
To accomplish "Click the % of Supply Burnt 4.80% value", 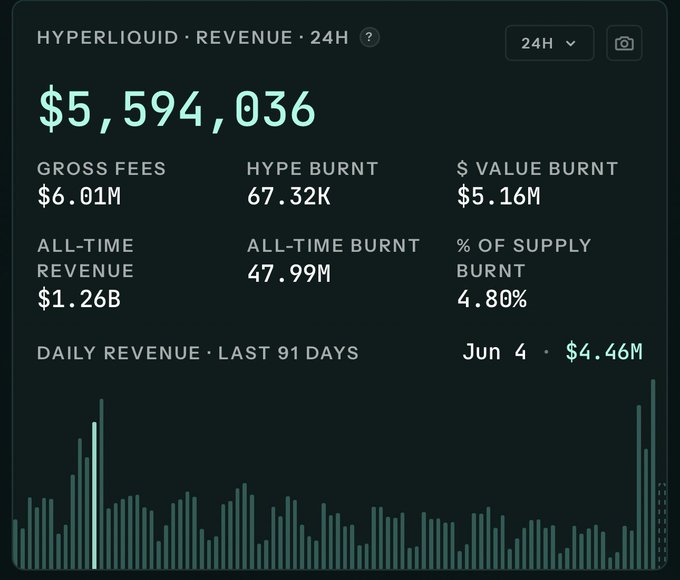I will coord(492,299).
